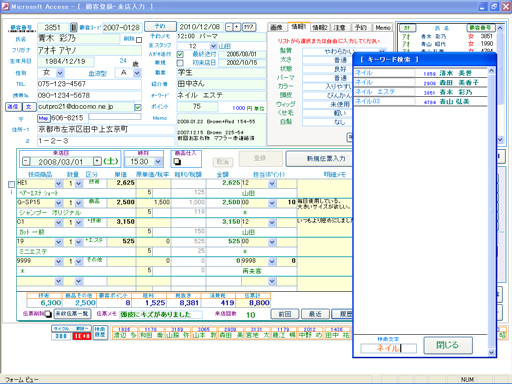Click the 閉じる button in keyword search popup

pos(448,345)
